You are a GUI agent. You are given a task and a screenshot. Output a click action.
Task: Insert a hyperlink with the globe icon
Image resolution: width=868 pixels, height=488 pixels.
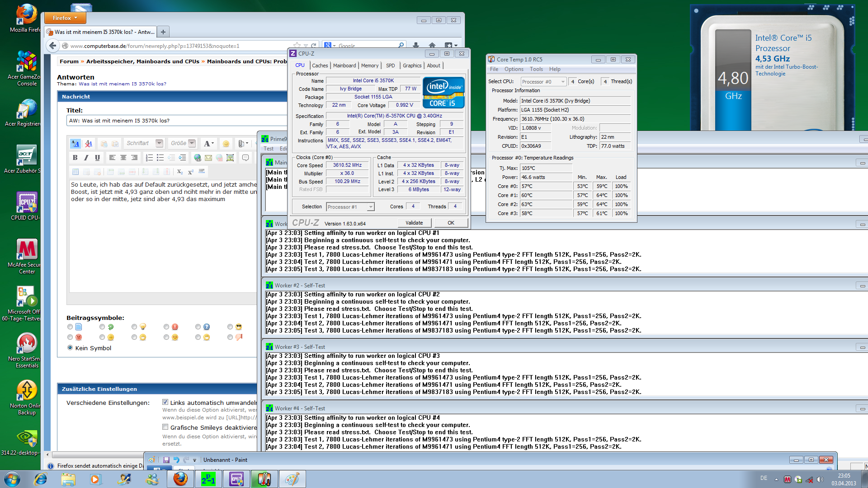point(197,158)
